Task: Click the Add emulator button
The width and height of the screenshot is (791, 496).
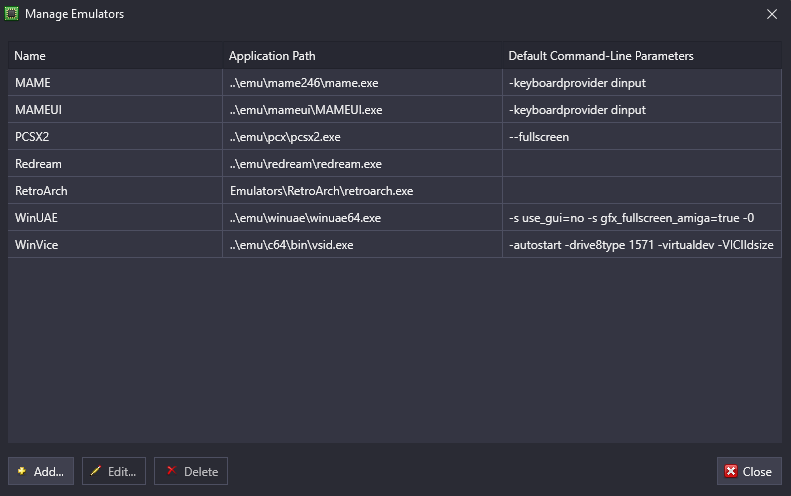Action: (x=41, y=471)
